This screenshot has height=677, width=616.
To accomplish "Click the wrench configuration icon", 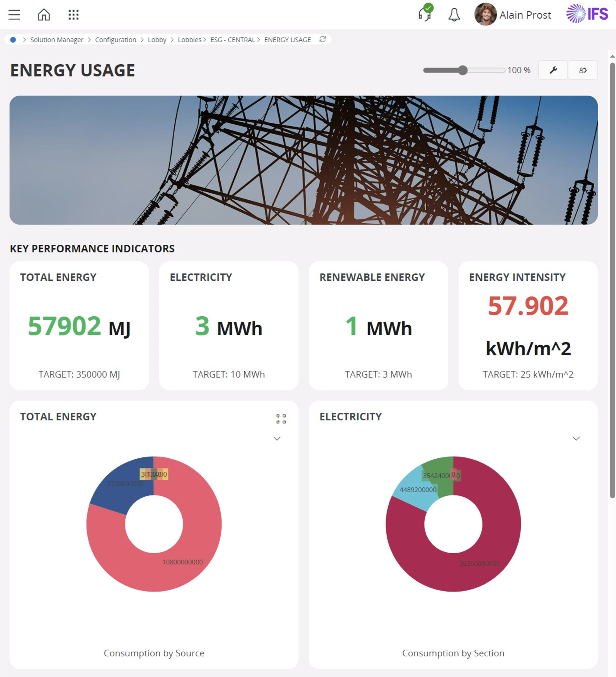I will [x=553, y=70].
